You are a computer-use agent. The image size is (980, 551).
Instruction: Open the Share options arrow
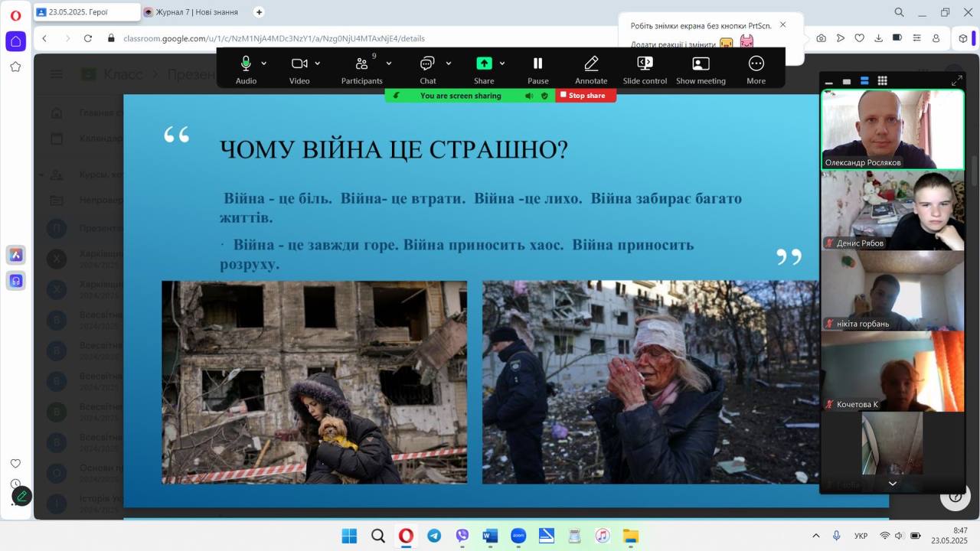(502, 64)
